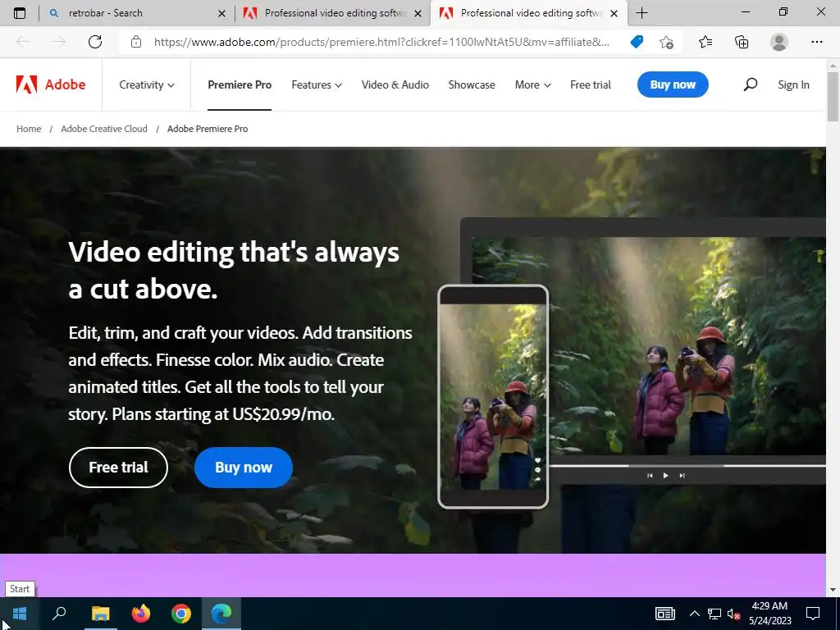
Task: Click the Adobe Premiere Pro breadcrumb
Action: [x=208, y=129]
